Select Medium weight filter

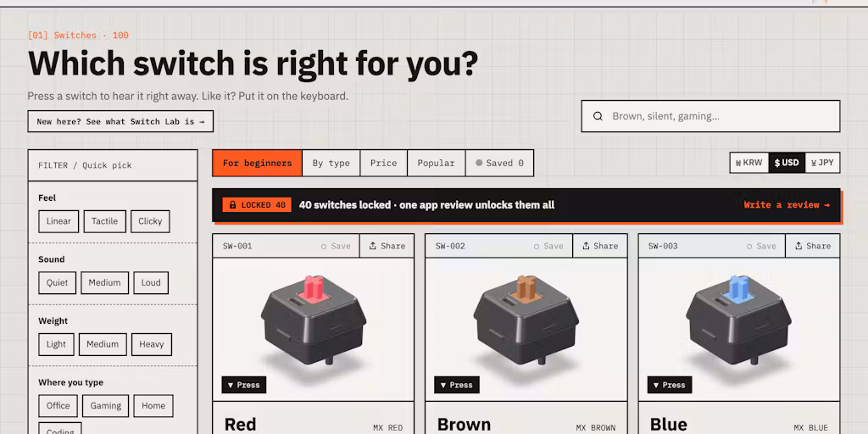coord(103,344)
